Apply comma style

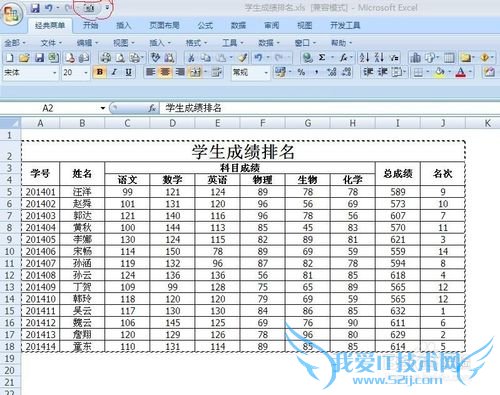point(316,72)
